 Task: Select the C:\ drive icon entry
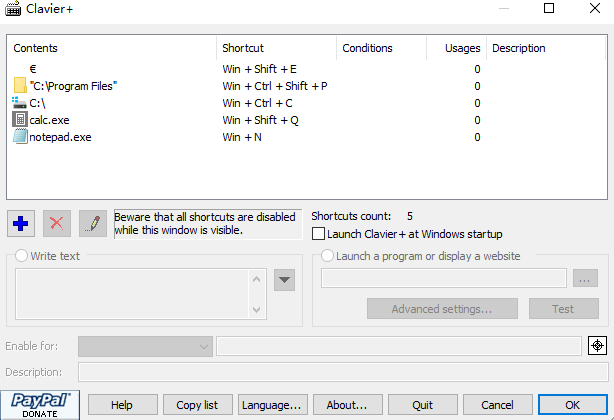[20, 103]
